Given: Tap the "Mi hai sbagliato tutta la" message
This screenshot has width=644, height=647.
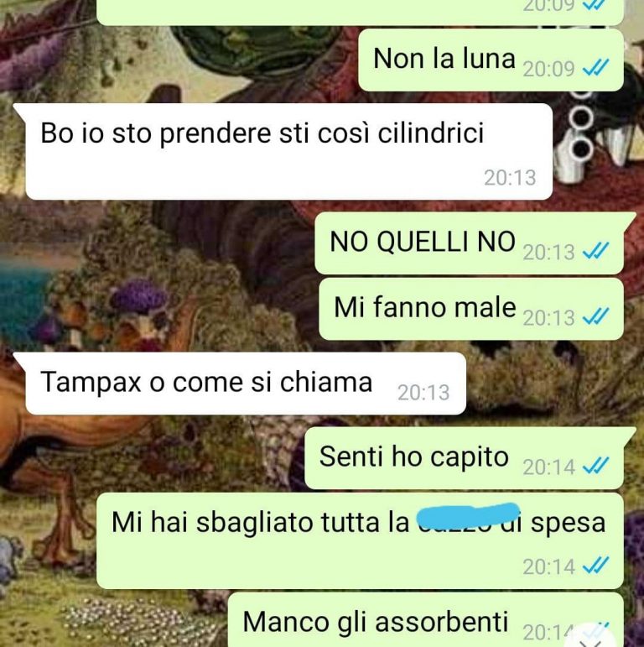Looking at the screenshot, I should coord(360,541).
